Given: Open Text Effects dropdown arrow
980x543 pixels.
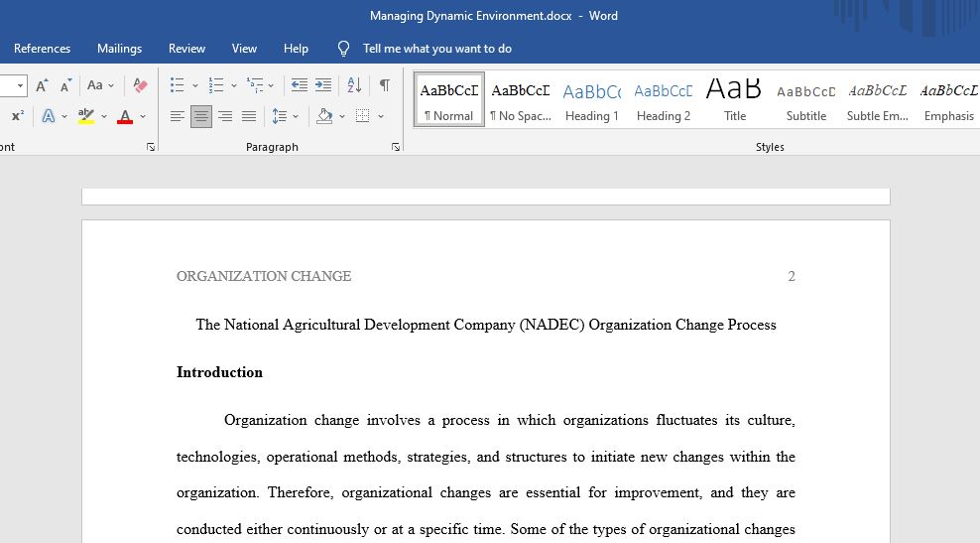Looking at the screenshot, I should (64, 116).
